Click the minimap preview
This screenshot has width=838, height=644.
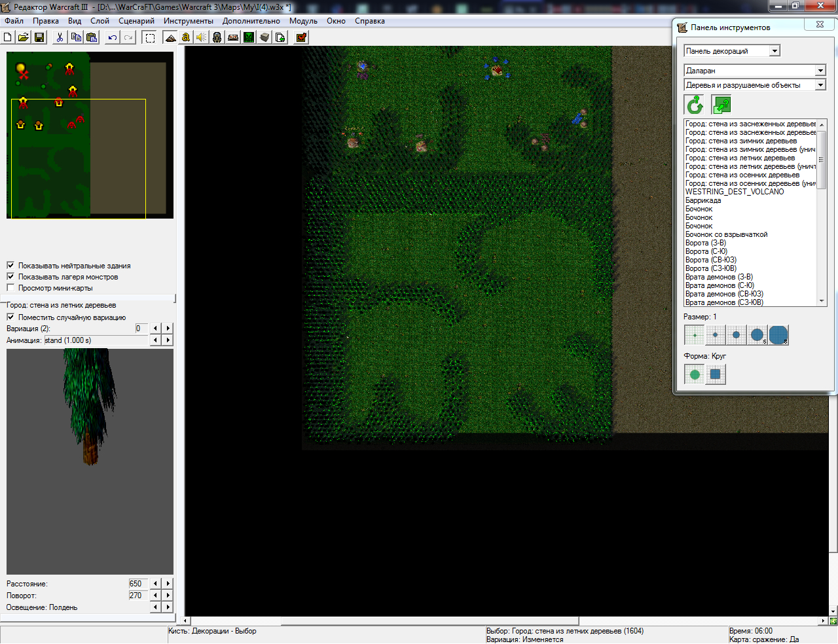pos(90,135)
